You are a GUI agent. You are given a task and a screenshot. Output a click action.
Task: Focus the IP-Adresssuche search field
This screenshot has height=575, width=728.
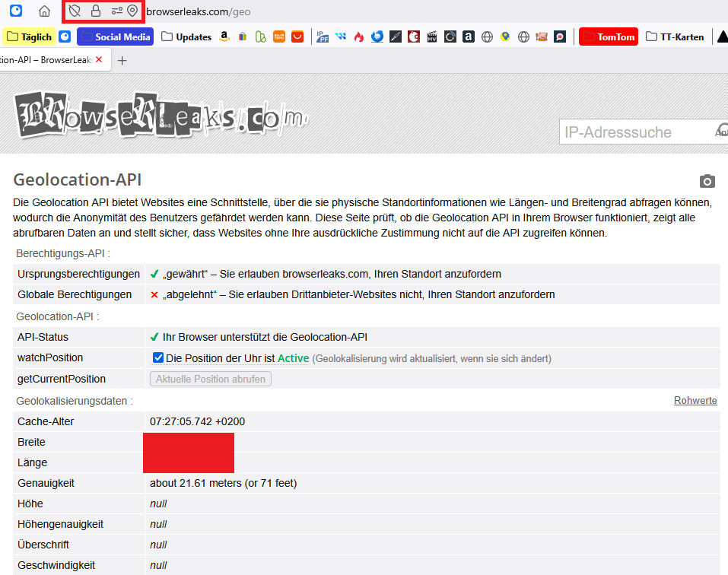coord(644,132)
